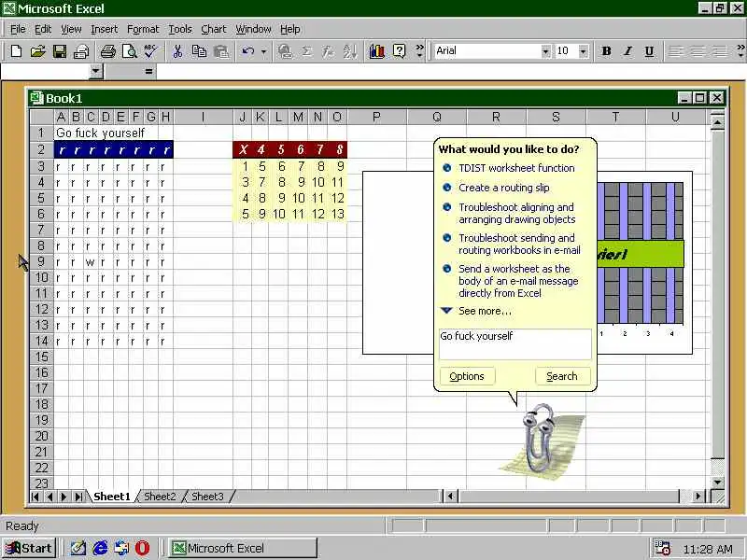The image size is (747, 560).
Task: Select the row 15 header
Action: [x=41, y=357]
